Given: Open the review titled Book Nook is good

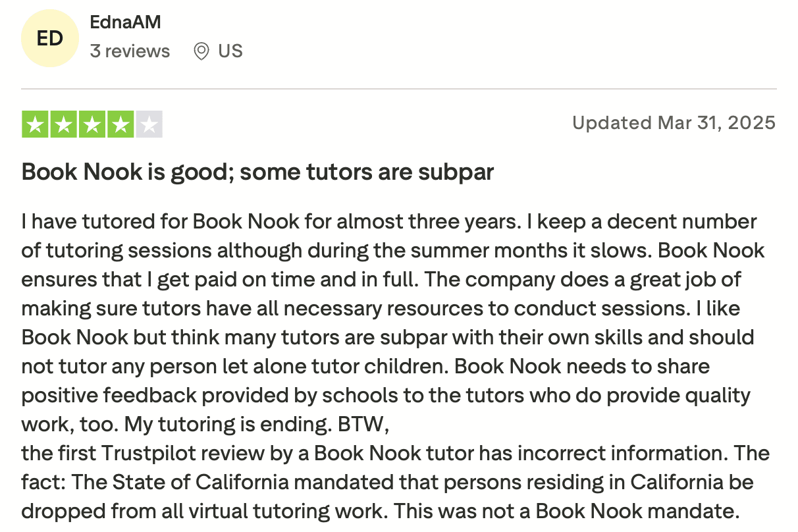Looking at the screenshot, I should pos(257,172).
